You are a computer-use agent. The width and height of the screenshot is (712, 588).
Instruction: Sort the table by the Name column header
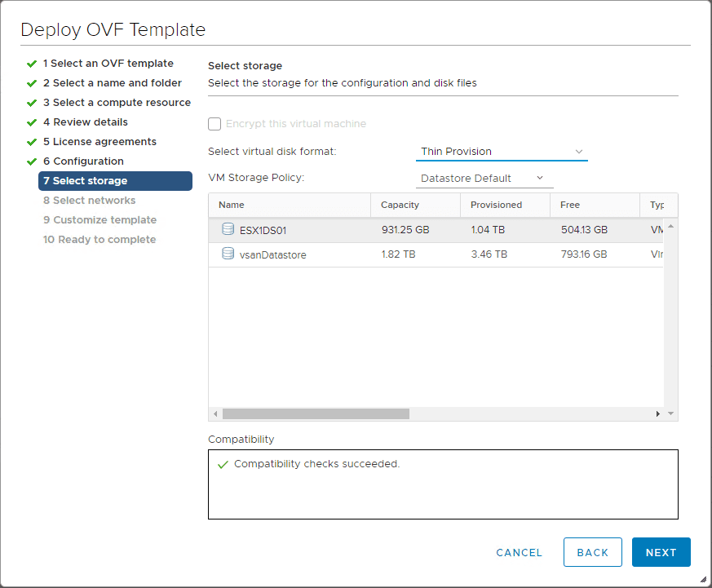(x=231, y=205)
